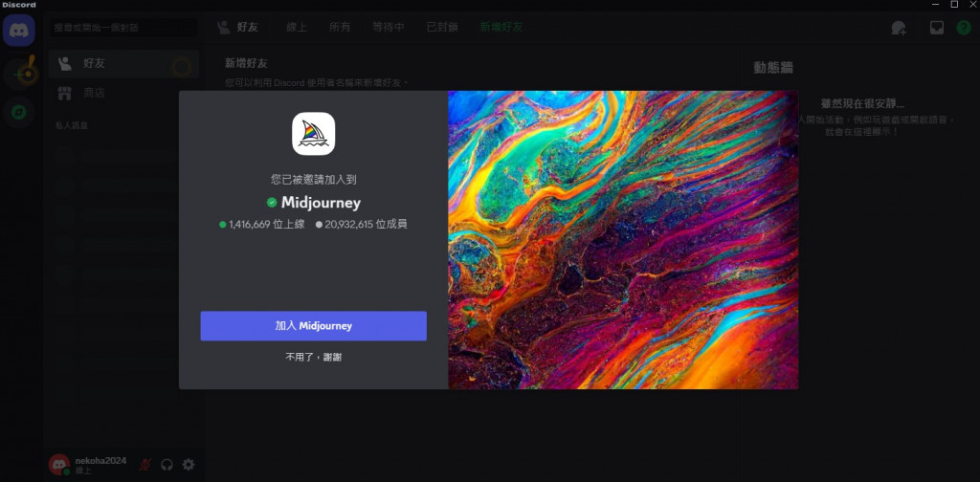Click the nekoha2024 user avatar
The height and width of the screenshot is (482, 980).
click(x=59, y=465)
